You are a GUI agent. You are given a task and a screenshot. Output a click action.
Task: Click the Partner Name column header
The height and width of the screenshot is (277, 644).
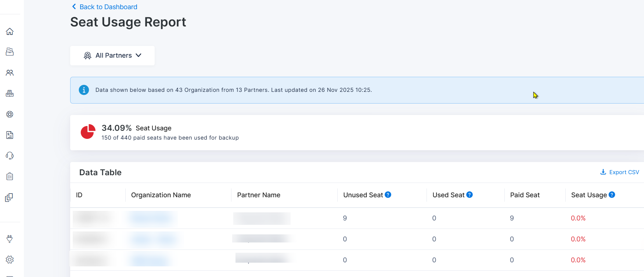pyautogui.click(x=259, y=195)
